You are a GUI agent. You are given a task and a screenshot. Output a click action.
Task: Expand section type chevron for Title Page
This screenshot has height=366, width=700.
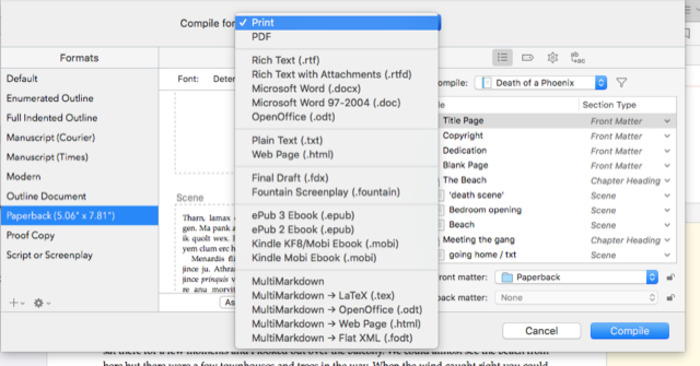(x=667, y=121)
